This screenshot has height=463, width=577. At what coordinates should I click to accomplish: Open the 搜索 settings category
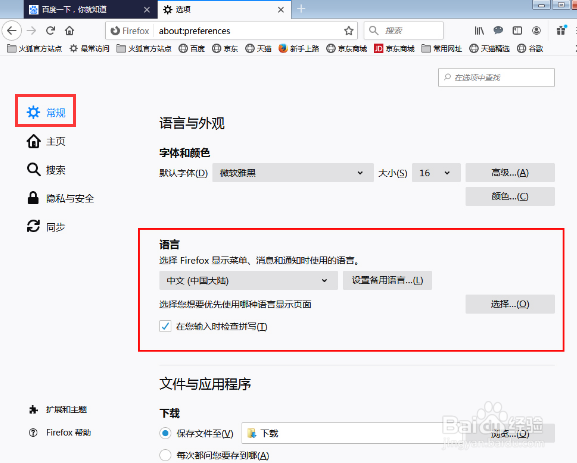tap(46, 170)
